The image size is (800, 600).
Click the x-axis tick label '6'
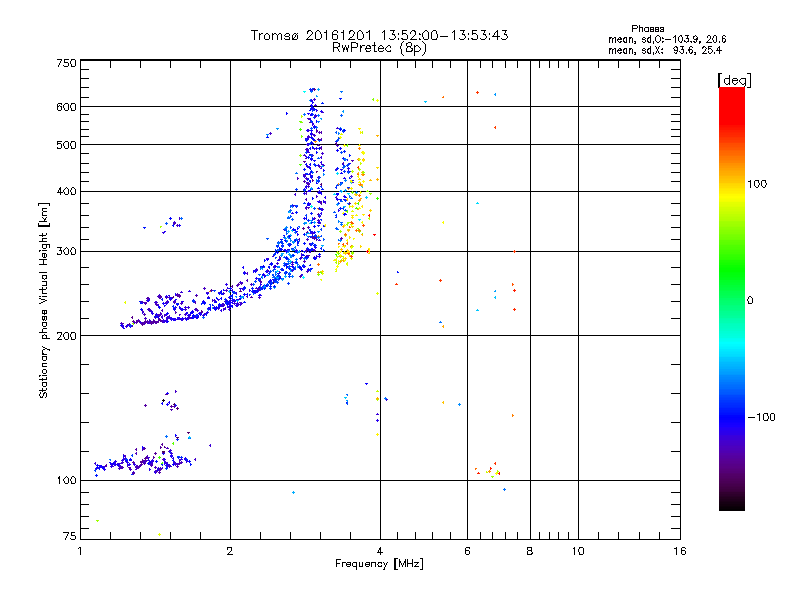click(467, 551)
